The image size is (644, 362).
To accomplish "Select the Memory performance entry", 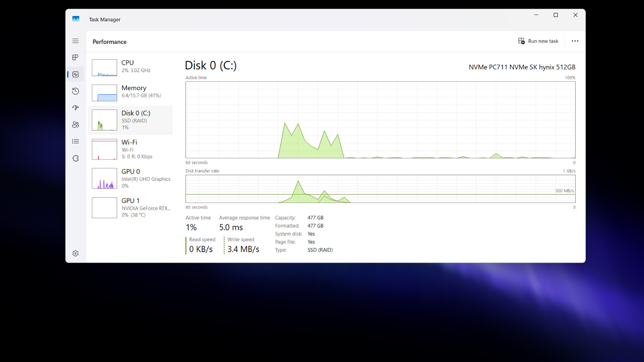I will (x=130, y=93).
